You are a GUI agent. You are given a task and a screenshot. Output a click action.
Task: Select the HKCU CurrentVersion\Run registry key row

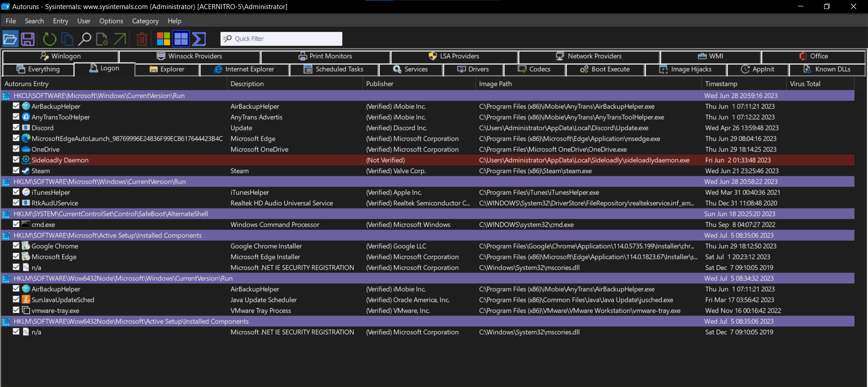tap(428, 96)
